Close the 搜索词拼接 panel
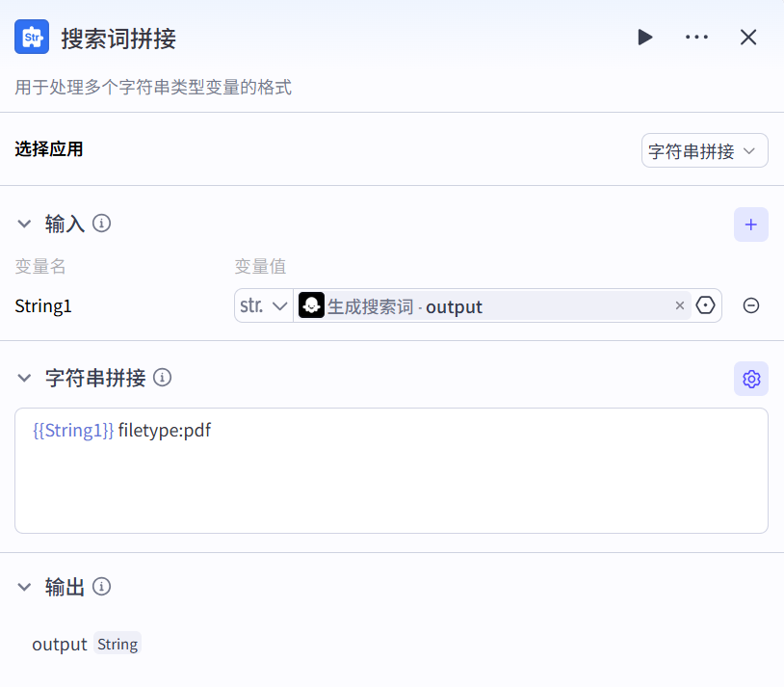784x687 pixels. 748,38
